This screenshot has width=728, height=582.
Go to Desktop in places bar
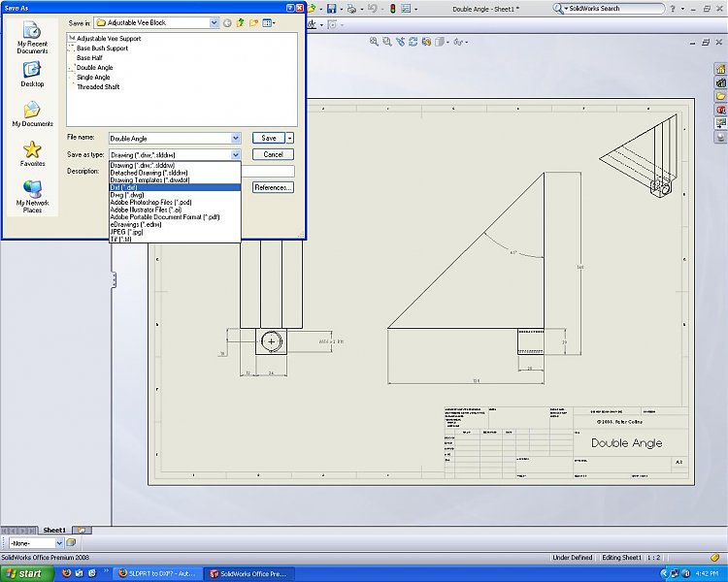32,75
